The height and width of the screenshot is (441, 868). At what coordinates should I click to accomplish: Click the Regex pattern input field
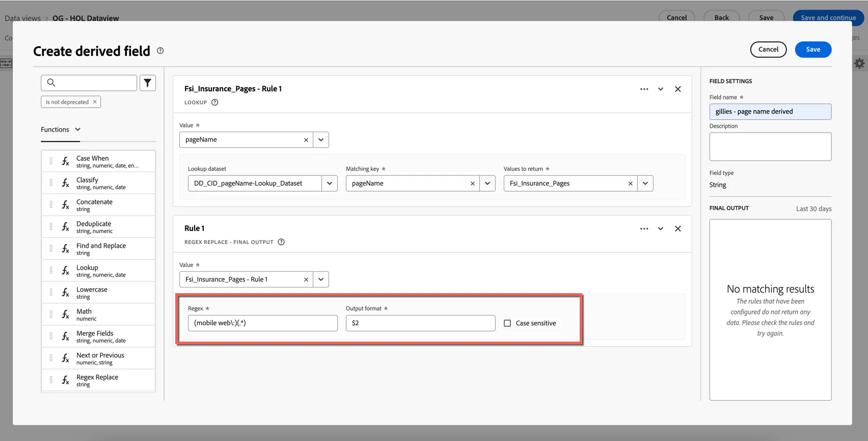(263, 323)
